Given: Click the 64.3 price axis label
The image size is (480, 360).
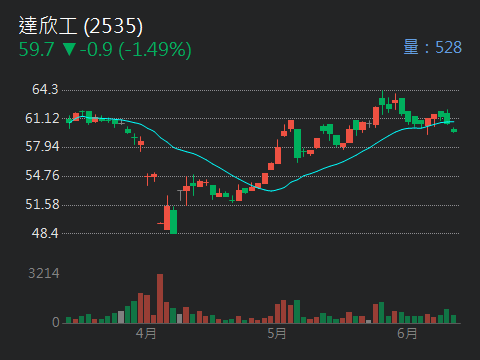Looking at the screenshot, I should pos(45,89).
